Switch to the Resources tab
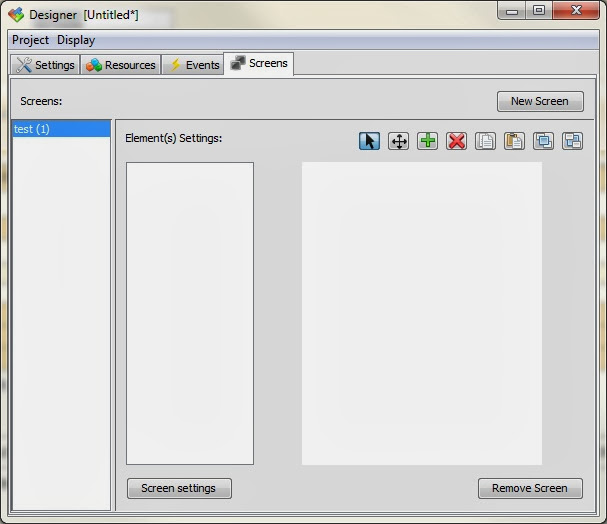The height and width of the screenshot is (524, 607). pyautogui.click(x=121, y=65)
